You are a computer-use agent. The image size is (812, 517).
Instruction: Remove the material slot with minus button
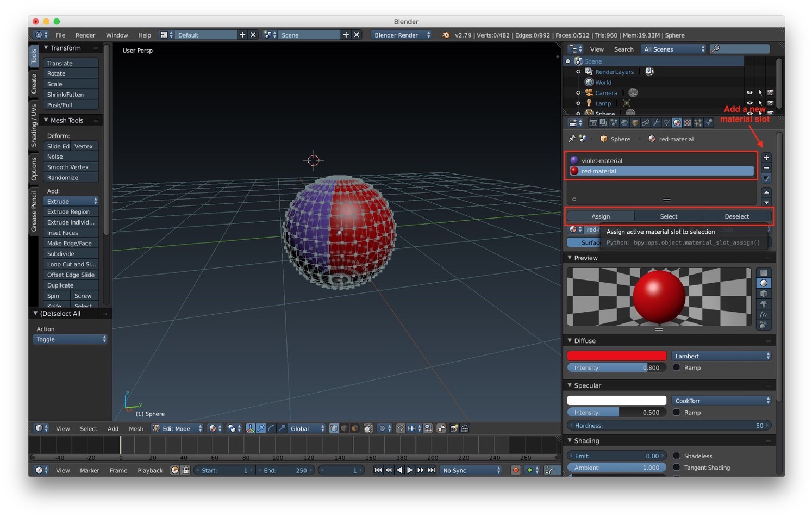click(x=766, y=168)
